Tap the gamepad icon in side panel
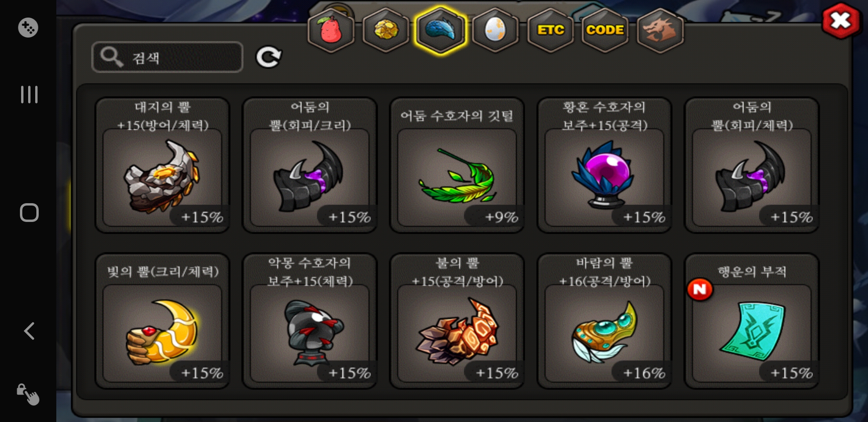Viewport: 868px width, 422px height. pyautogui.click(x=28, y=28)
